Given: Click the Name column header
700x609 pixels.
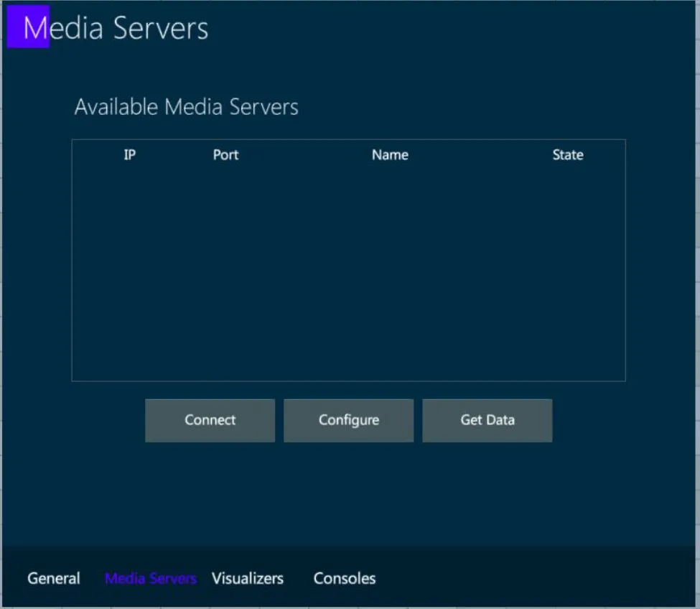Looking at the screenshot, I should point(390,155).
